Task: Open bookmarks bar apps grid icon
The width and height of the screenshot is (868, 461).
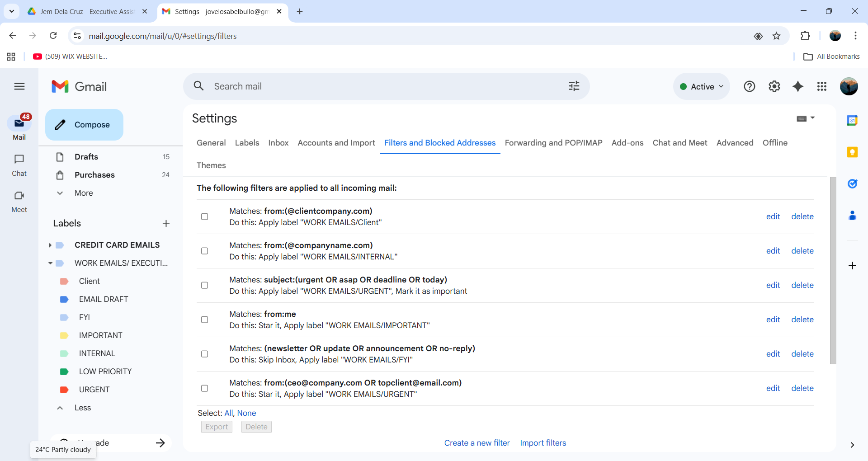Action: pos(11,56)
